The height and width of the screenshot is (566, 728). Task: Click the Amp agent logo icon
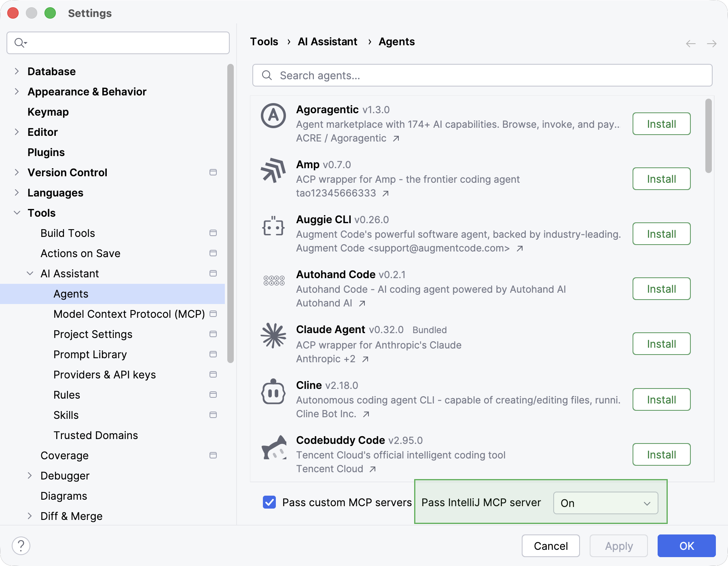click(x=273, y=170)
